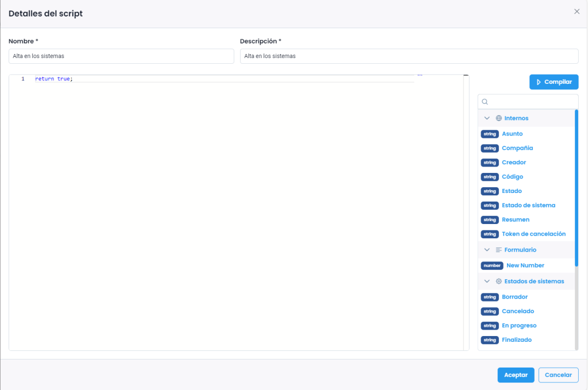Focus the Nombre text field
Image resolution: width=588 pixels, height=390 pixels.
121,56
